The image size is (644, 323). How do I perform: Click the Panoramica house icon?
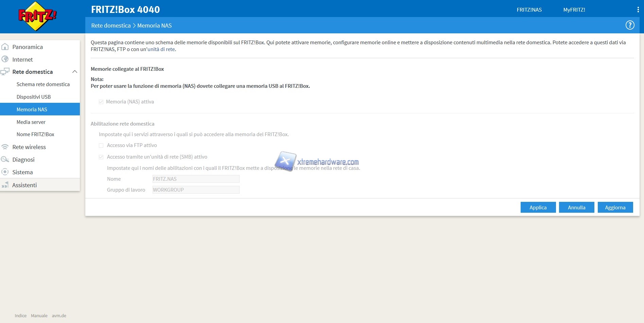click(x=5, y=47)
